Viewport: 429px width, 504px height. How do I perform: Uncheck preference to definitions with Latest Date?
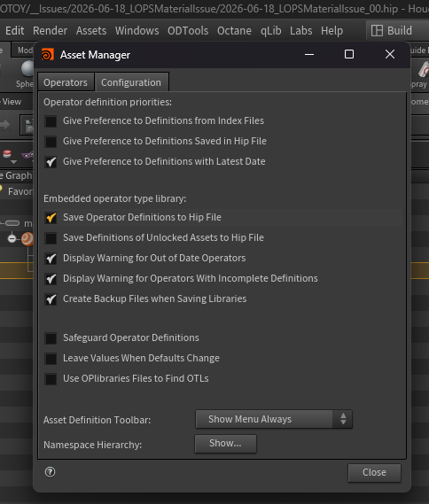pyautogui.click(x=51, y=162)
